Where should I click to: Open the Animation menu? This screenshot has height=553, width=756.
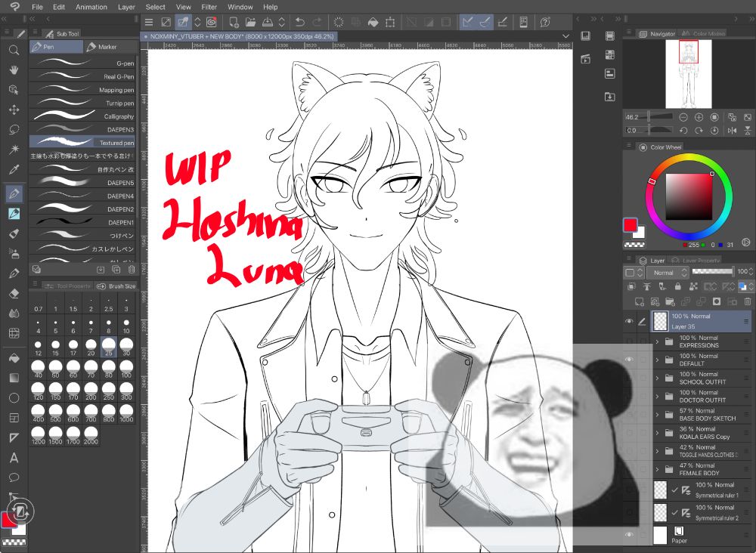[x=91, y=7]
